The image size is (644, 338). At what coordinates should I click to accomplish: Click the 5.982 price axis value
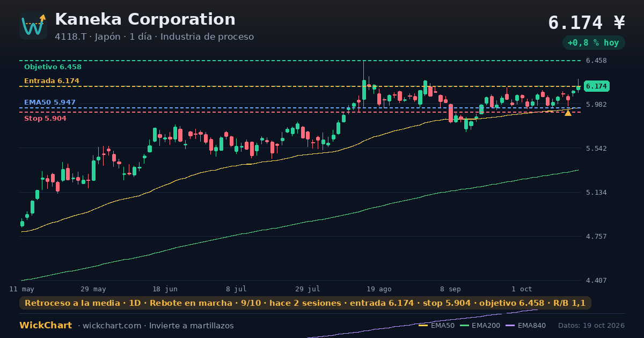[x=596, y=104]
